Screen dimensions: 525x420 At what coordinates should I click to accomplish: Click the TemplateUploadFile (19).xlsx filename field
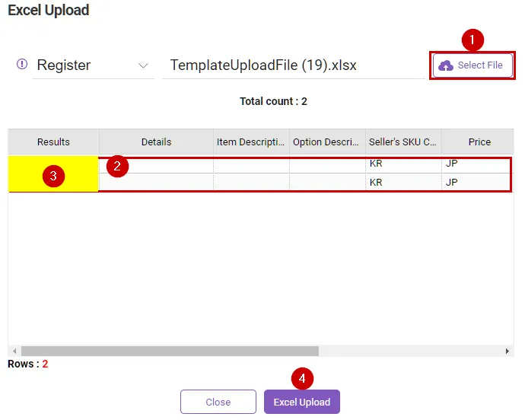[293, 65]
